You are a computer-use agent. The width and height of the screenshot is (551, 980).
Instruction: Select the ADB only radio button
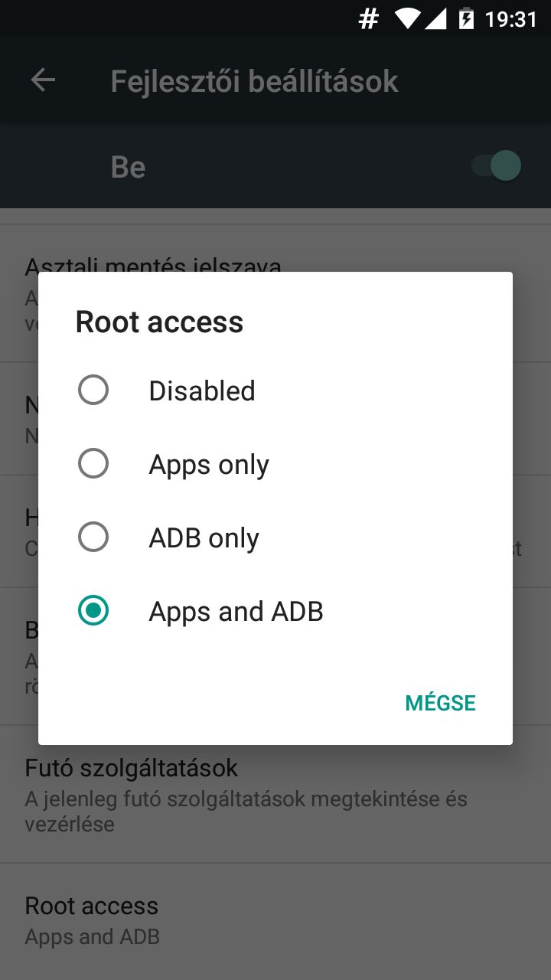tap(93, 537)
